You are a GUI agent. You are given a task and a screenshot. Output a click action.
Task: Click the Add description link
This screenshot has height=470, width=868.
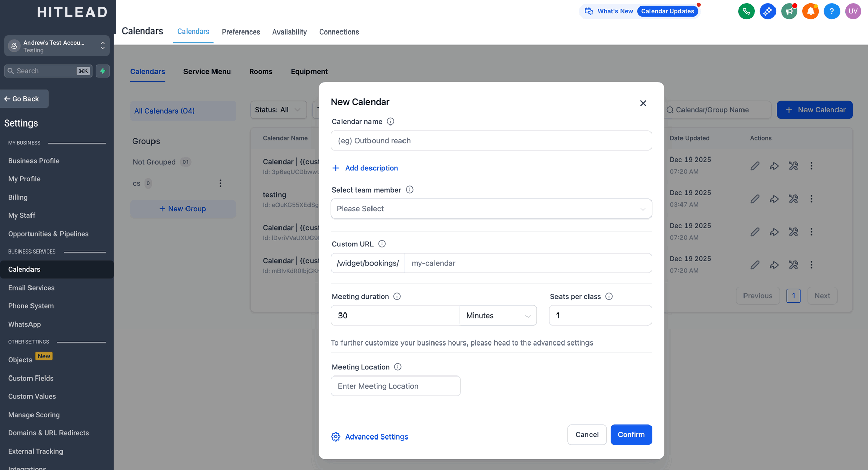(x=365, y=168)
